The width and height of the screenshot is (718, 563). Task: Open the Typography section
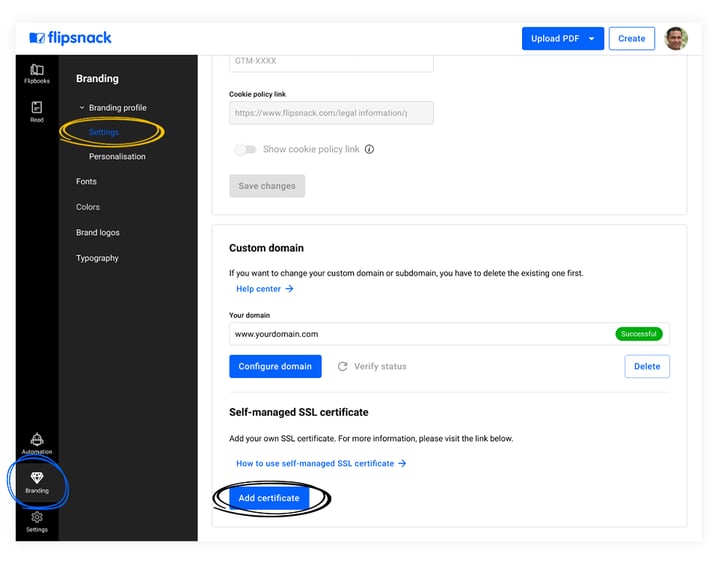pos(97,259)
